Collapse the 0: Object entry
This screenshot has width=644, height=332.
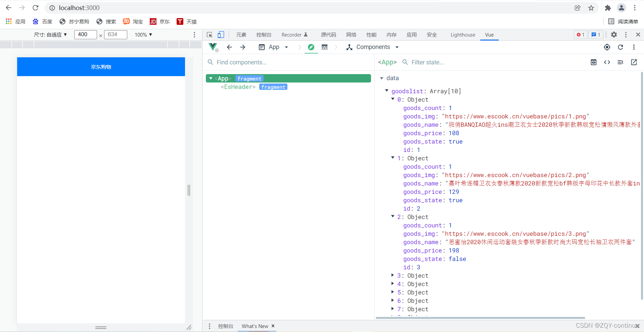point(393,99)
